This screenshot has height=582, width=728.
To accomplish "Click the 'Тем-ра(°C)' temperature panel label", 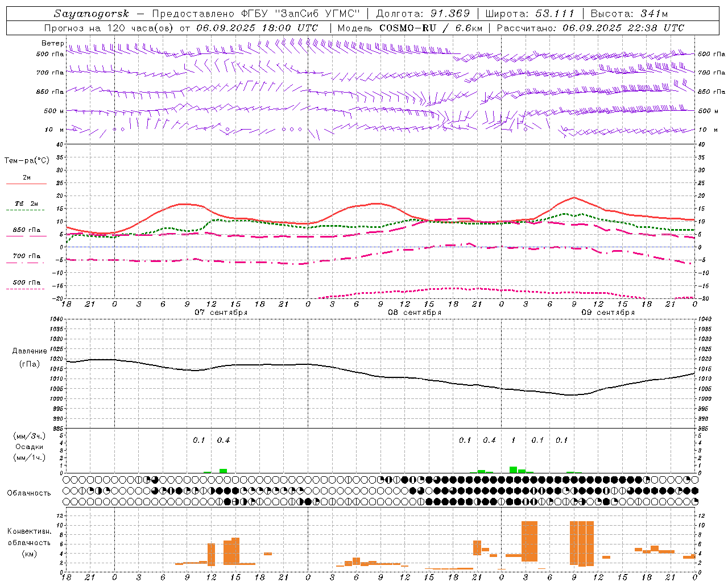I will click(27, 161).
